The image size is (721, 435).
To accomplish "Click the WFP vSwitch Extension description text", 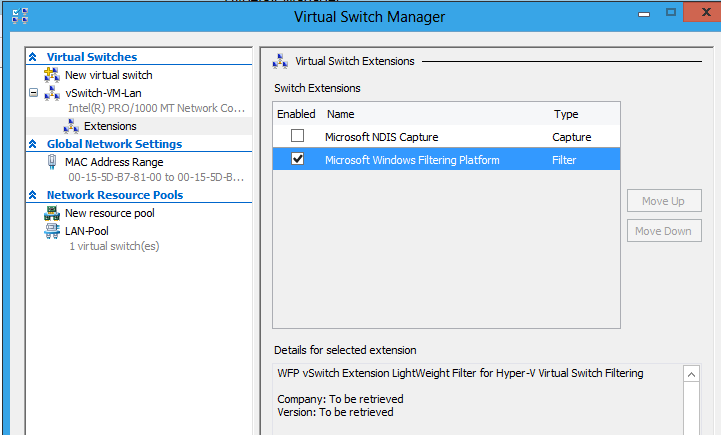I will (x=460, y=373).
